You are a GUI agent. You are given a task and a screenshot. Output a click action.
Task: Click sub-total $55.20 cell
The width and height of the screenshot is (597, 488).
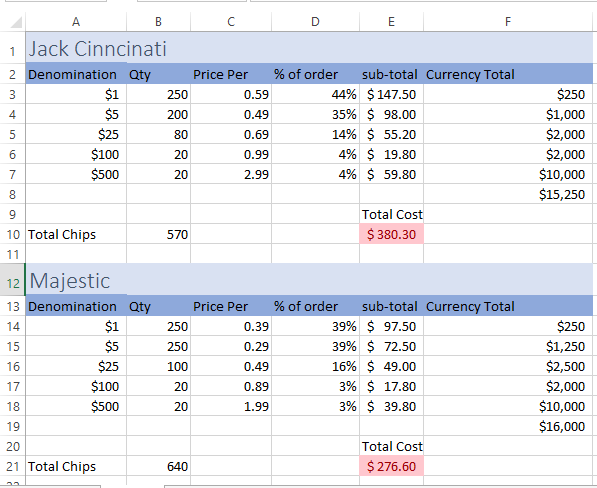(x=391, y=134)
